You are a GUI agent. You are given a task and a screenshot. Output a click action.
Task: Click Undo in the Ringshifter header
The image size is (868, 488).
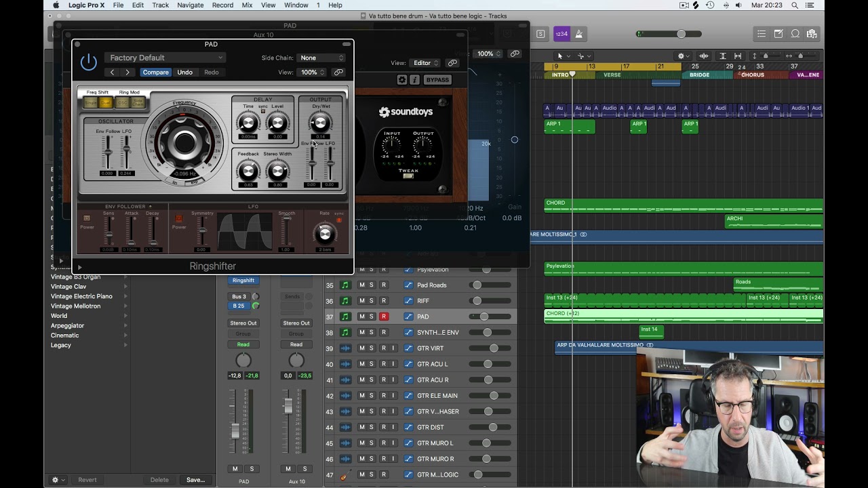(x=184, y=73)
